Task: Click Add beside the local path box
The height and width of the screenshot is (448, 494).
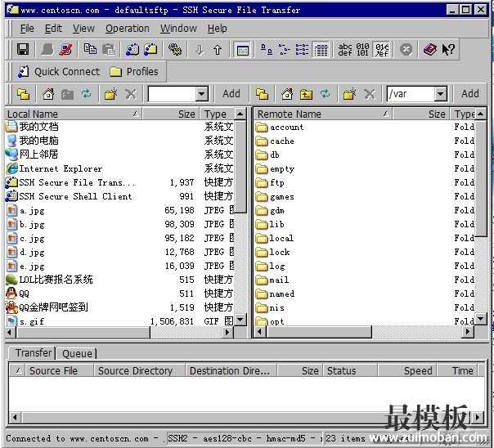Action: coord(231,94)
